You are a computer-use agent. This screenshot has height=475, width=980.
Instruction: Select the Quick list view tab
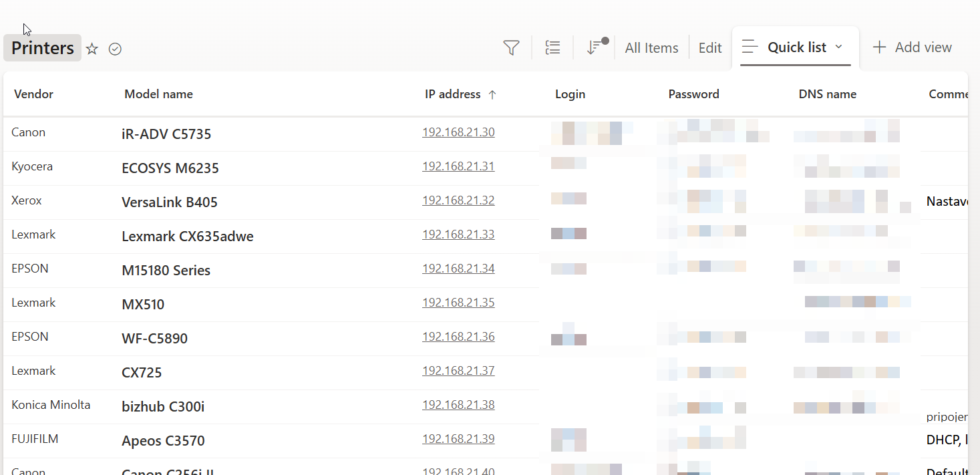796,47
